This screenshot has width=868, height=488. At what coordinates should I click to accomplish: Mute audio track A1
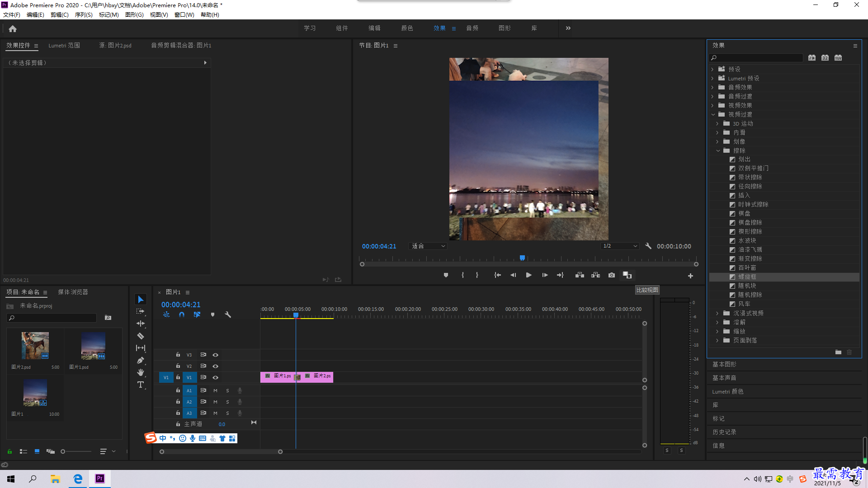click(x=216, y=390)
